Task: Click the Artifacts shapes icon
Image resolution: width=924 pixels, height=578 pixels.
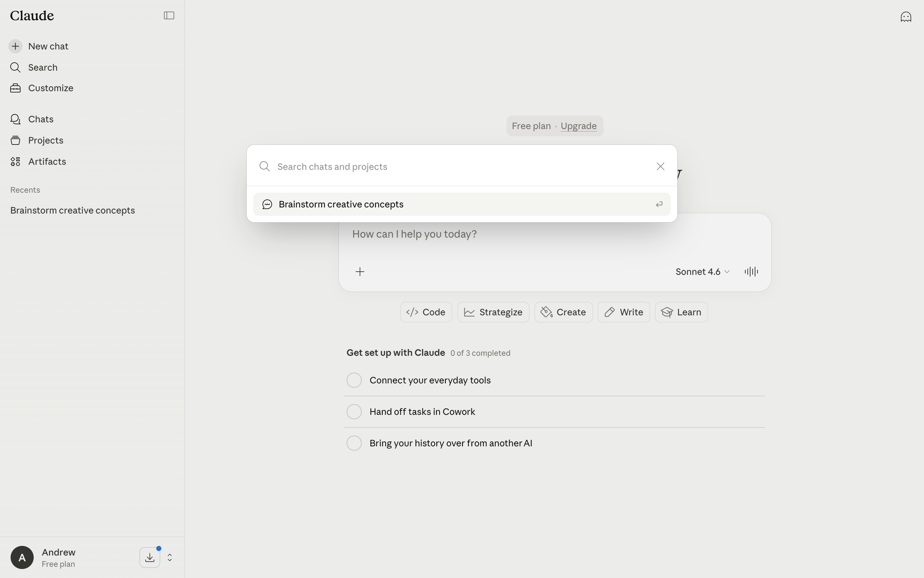Action: tap(15, 162)
